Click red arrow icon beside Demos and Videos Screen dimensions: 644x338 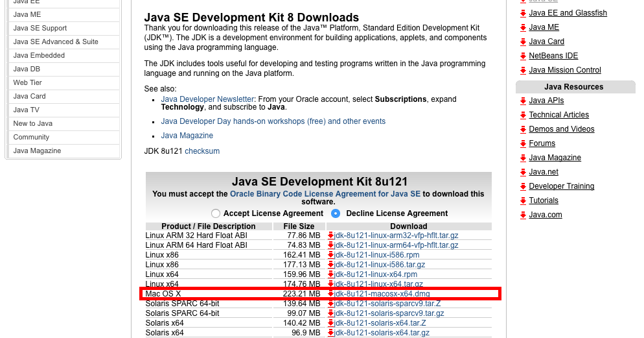point(523,130)
